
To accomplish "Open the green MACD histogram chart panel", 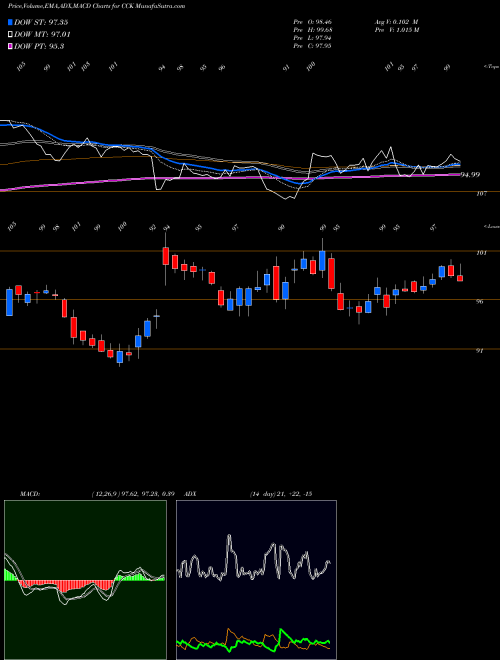I will click(85, 580).
